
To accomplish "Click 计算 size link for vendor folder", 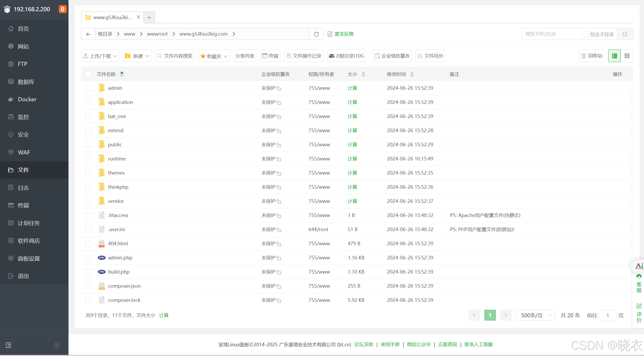I will [x=352, y=201].
